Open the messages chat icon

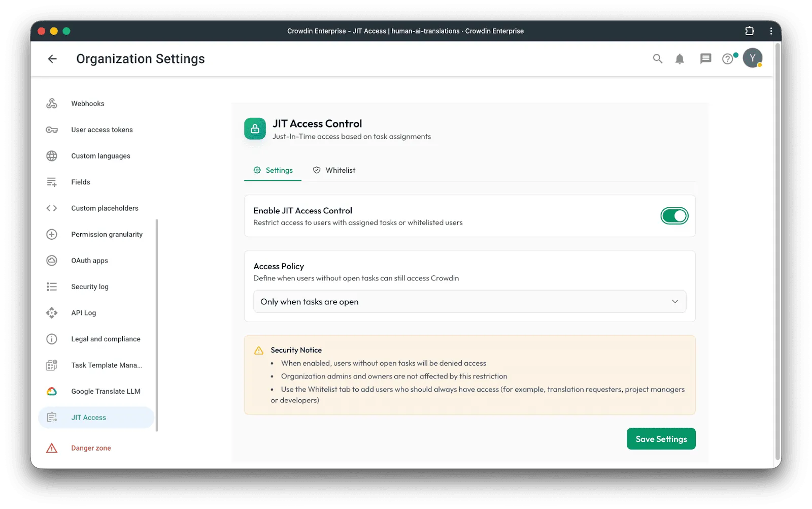(x=705, y=59)
